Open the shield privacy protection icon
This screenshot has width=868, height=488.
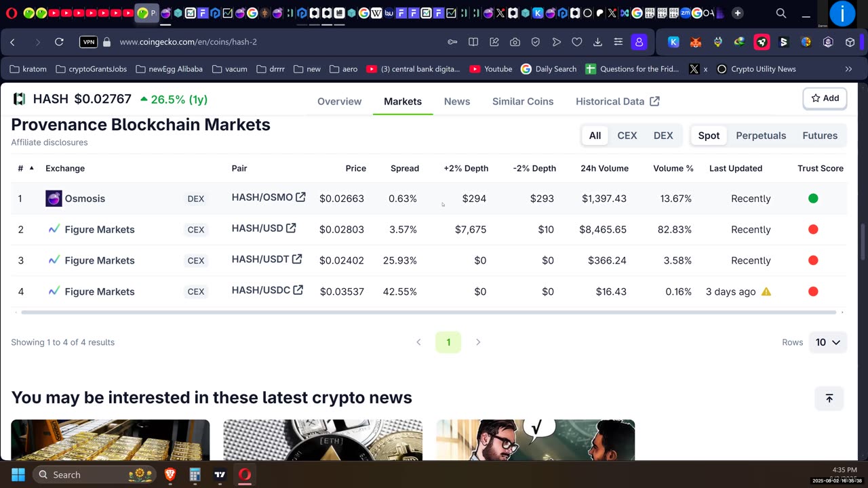536,42
